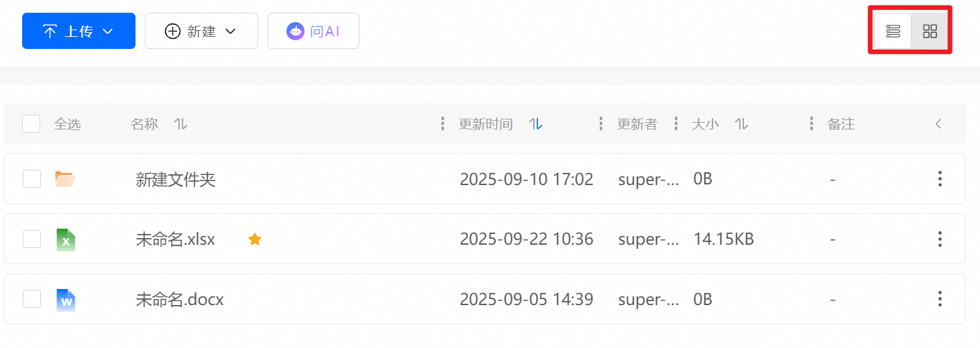Expand the 新建 create dropdown
The image size is (980, 348).
tap(201, 32)
